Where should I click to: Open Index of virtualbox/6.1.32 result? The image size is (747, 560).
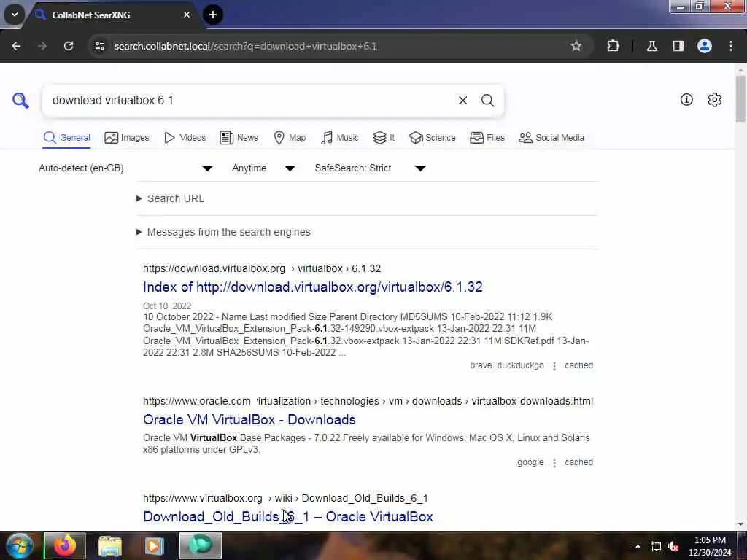tap(312, 287)
